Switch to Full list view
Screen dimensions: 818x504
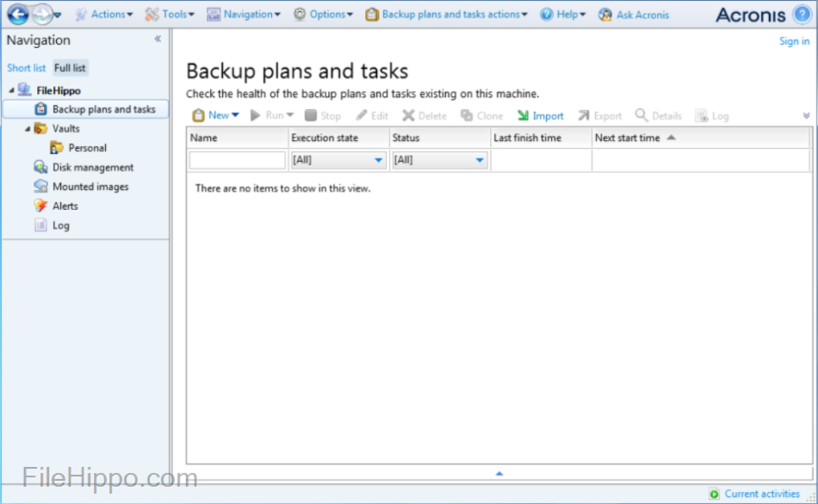pyautogui.click(x=70, y=68)
